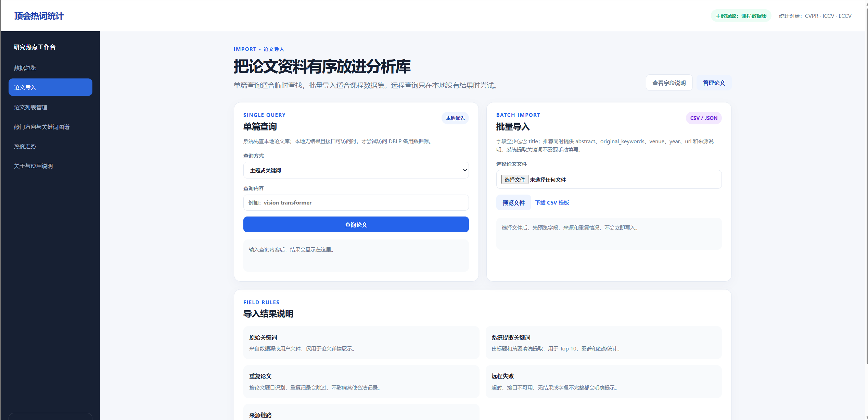Click the 查看字段说明 button
The height and width of the screenshot is (420, 868).
click(x=669, y=83)
